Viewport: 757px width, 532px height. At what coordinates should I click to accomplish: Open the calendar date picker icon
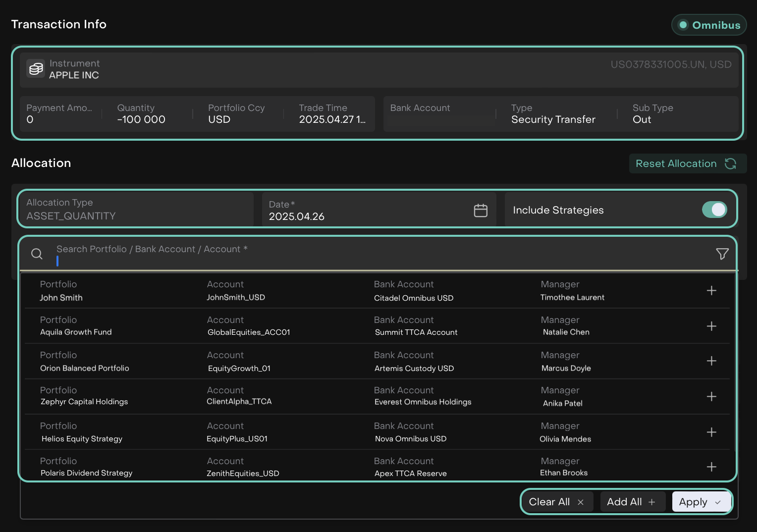(480, 211)
